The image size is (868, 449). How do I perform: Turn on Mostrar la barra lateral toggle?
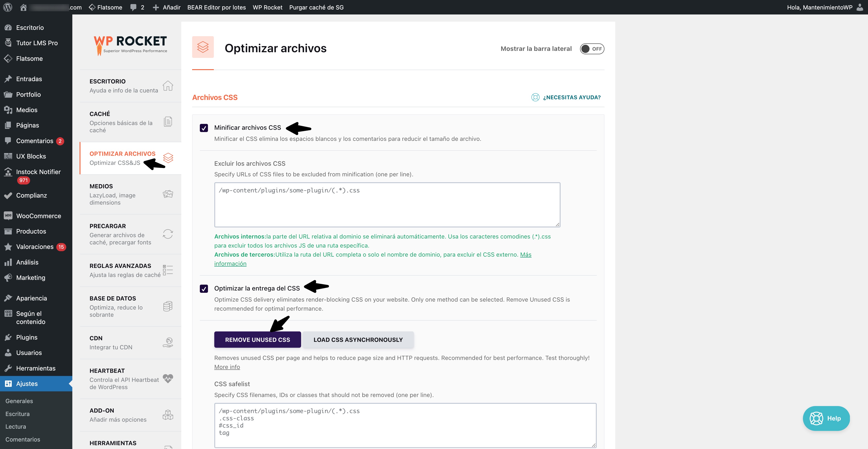coord(592,49)
